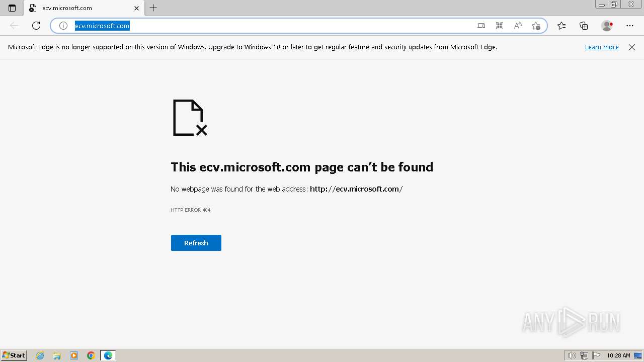The height and width of the screenshot is (362, 644).
Task: Launch Google Chrome from the taskbar
Action: 91,355
